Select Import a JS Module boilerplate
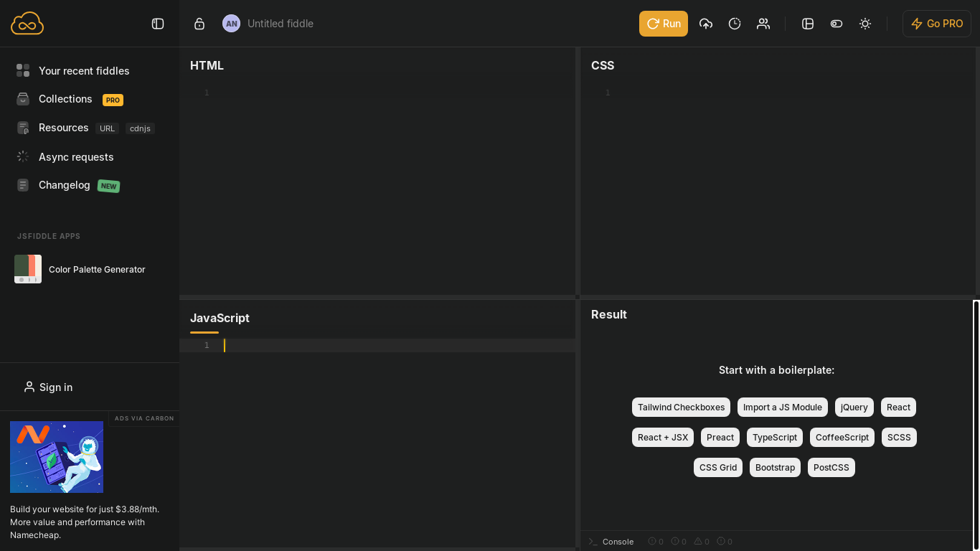The width and height of the screenshot is (980, 551). click(x=783, y=408)
